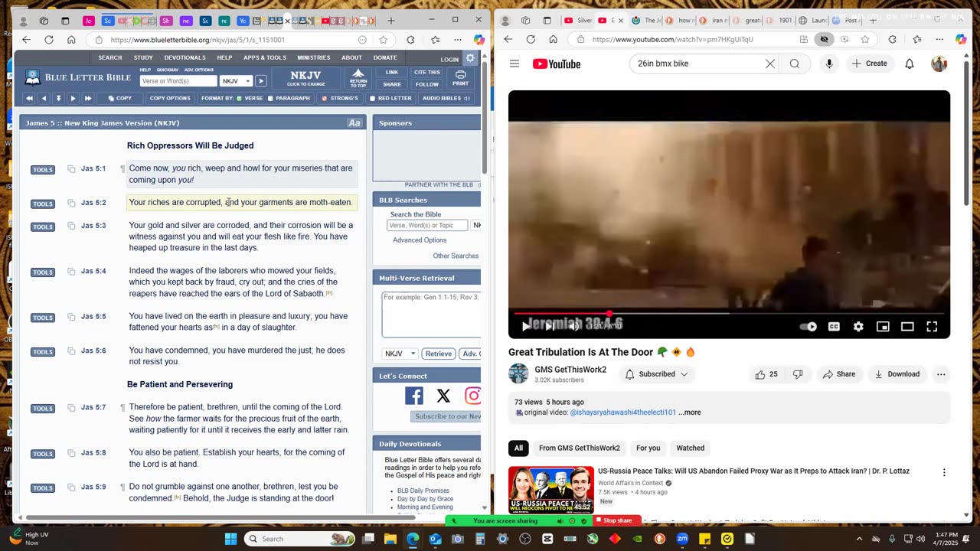
Task: Open the Apps & Tools menu
Action: pos(265,57)
